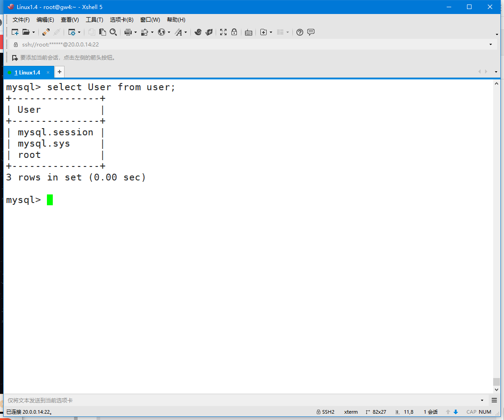504x420 pixels.
Task: Click the 82x27 terminal size indicator
Action: 376,412
